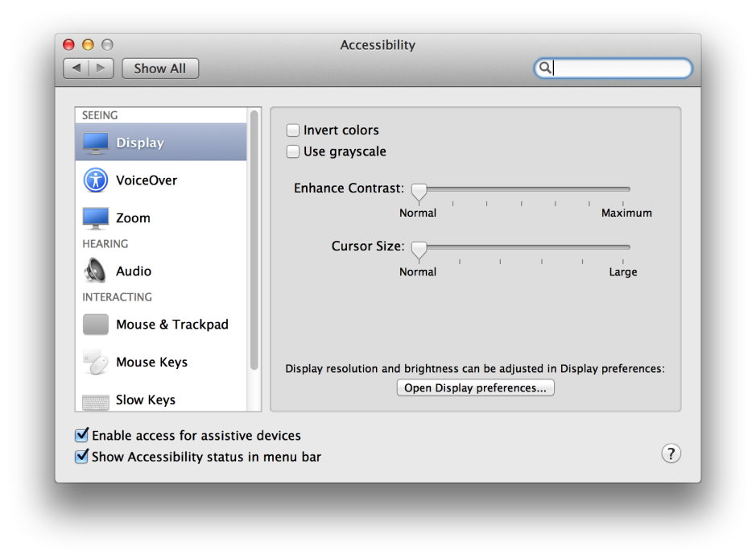Select the Mouse & Trackpad icon
Screen dimensions: 756x559
pyautogui.click(x=96, y=325)
